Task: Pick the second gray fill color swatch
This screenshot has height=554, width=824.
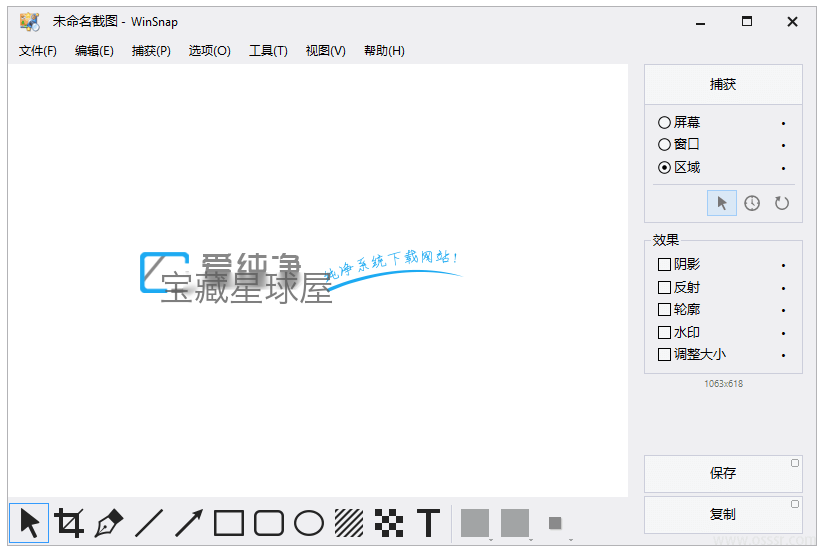Action: pyautogui.click(x=515, y=523)
